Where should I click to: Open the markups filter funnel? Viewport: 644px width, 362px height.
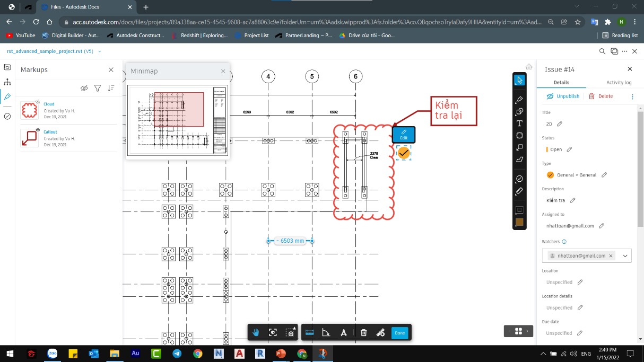click(98, 89)
